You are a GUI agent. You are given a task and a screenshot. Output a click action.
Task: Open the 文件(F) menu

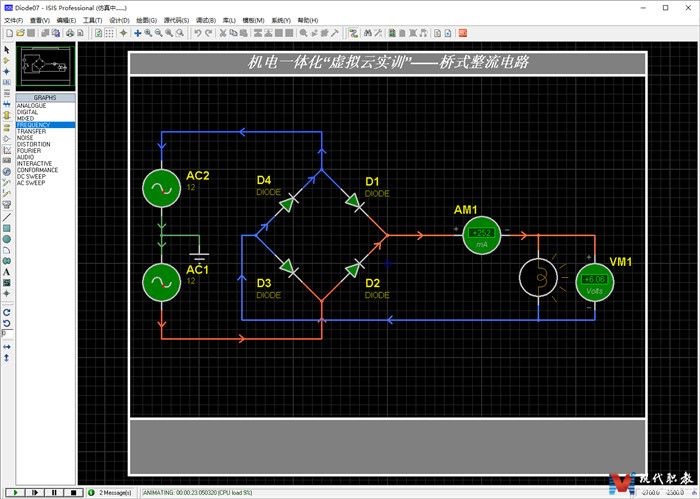coord(13,21)
